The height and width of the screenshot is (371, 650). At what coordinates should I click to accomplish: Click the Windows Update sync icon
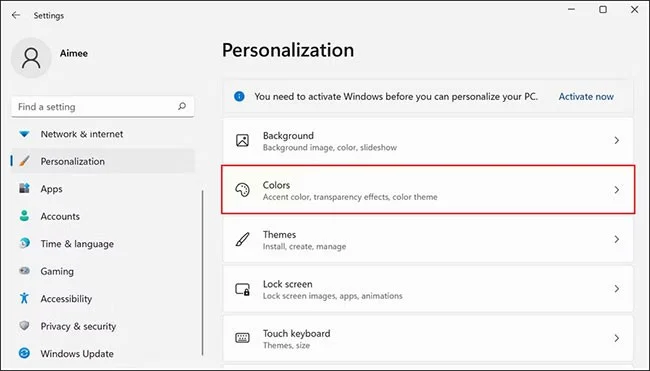[24, 353]
